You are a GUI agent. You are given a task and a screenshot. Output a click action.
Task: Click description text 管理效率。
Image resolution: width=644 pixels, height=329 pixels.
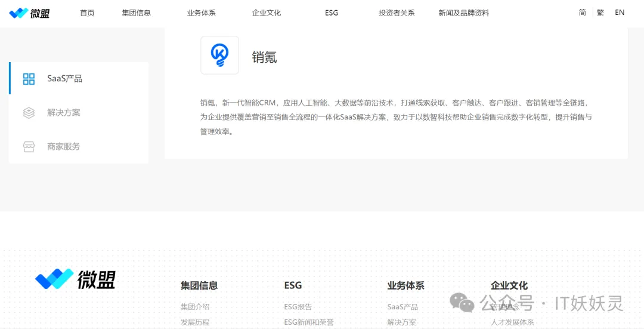point(217,132)
